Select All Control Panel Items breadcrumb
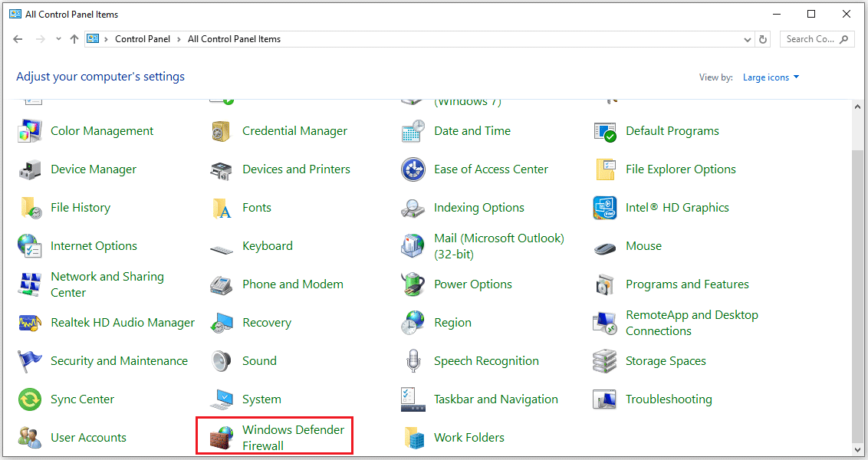The width and height of the screenshot is (868, 460). (x=234, y=38)
